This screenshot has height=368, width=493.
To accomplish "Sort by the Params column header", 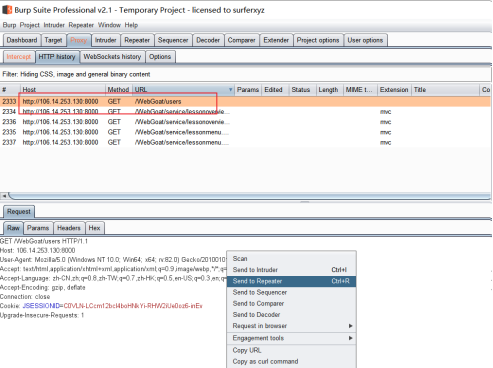I will tap(248, 90).
